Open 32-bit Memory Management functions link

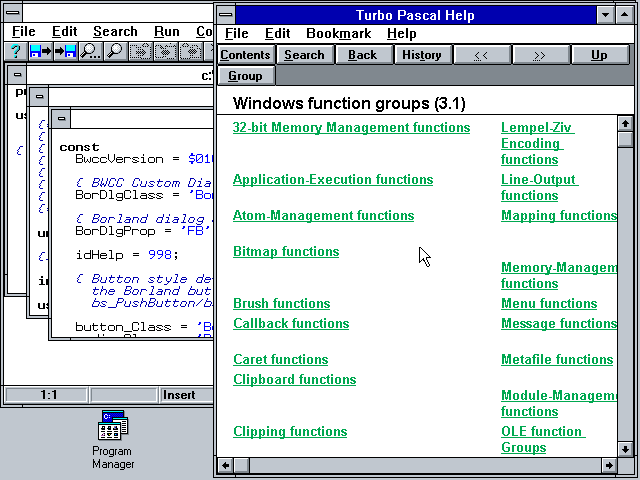351,127
